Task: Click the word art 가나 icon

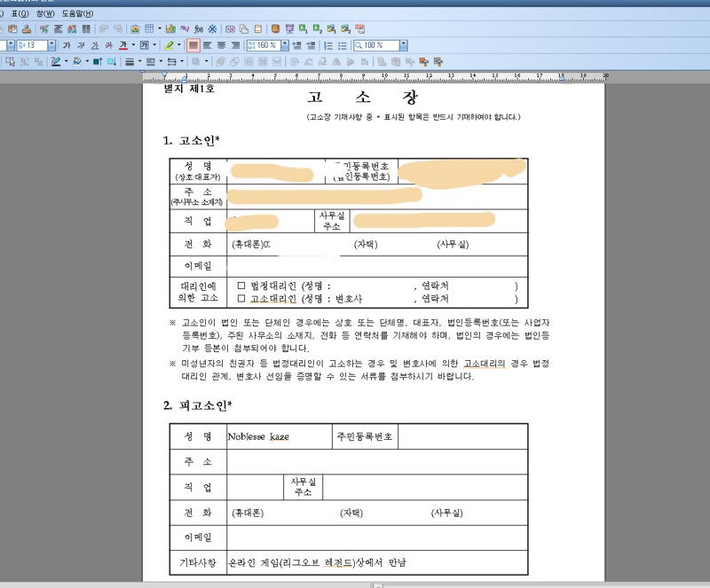Action: point(185,29)
